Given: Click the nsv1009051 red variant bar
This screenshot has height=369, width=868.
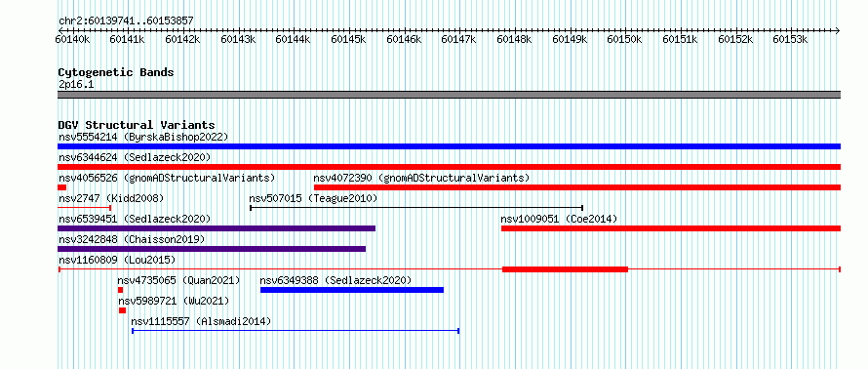Looking at the screenshot, I should [x=671, y=228].
